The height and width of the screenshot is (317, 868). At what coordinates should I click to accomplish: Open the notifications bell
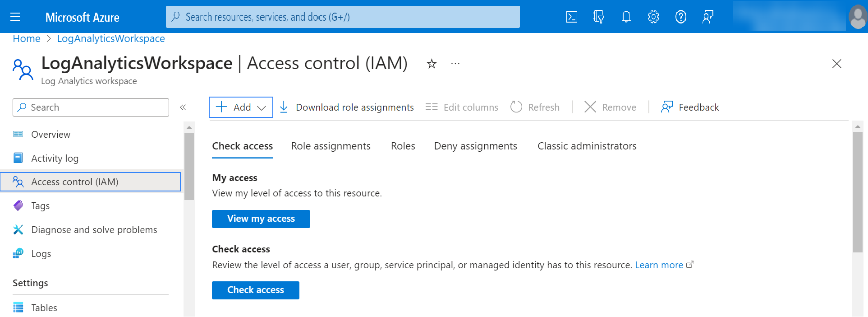(x=626, y=17)
